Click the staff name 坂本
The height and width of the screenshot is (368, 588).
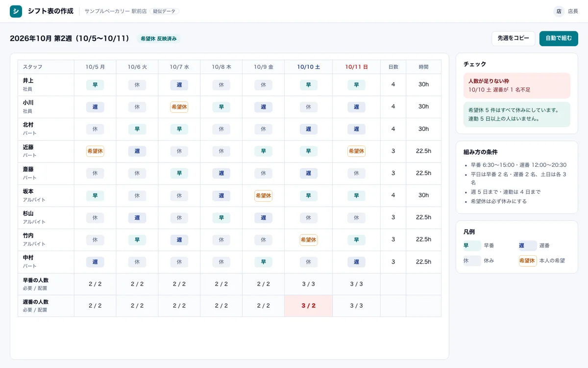click(x=28, y=191)
